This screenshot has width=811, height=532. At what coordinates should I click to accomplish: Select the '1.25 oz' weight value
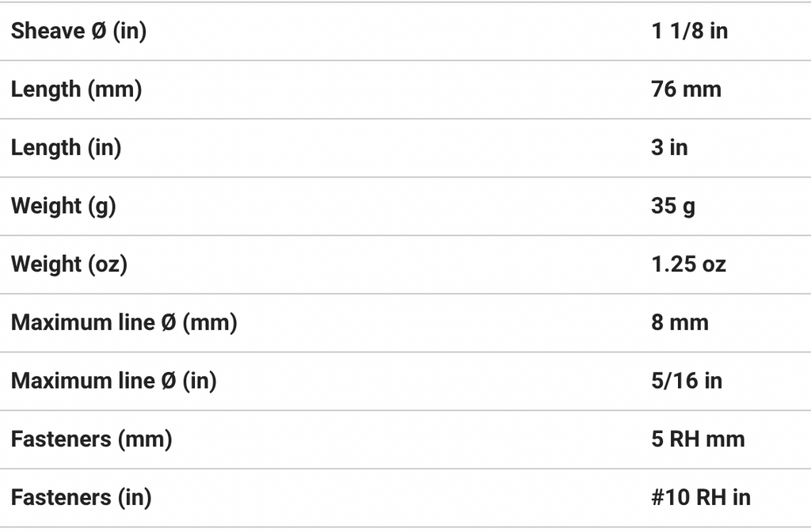coord(688,264)
